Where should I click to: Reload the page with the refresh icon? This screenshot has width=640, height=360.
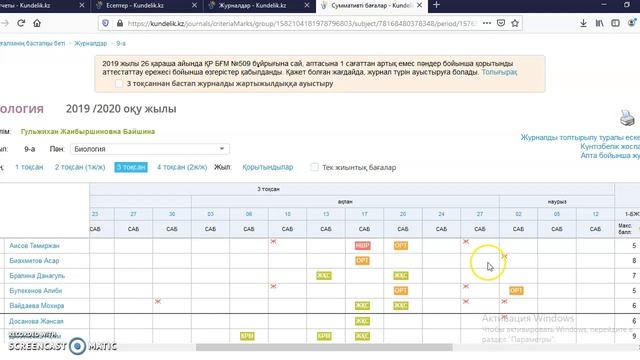point(21,23)
